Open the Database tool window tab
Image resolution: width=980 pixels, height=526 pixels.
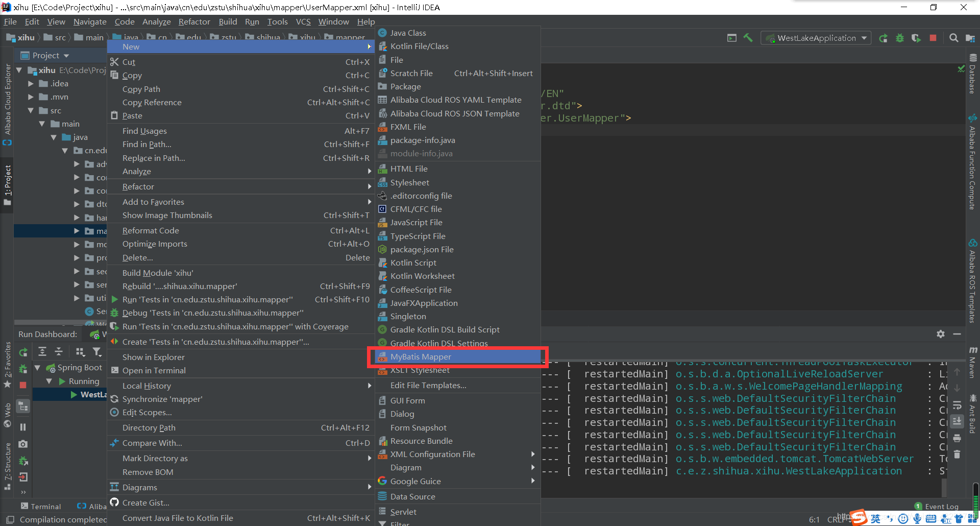(x=973, y=74)
